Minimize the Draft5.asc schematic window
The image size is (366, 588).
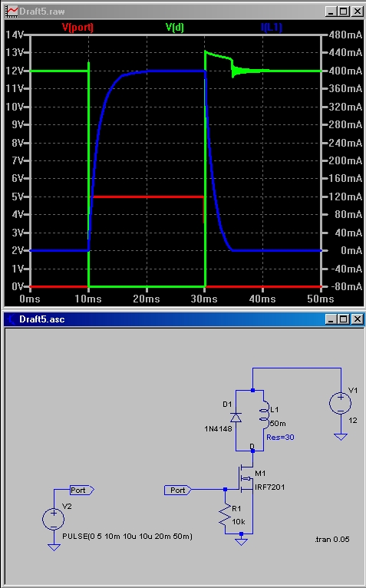point(331,319)
